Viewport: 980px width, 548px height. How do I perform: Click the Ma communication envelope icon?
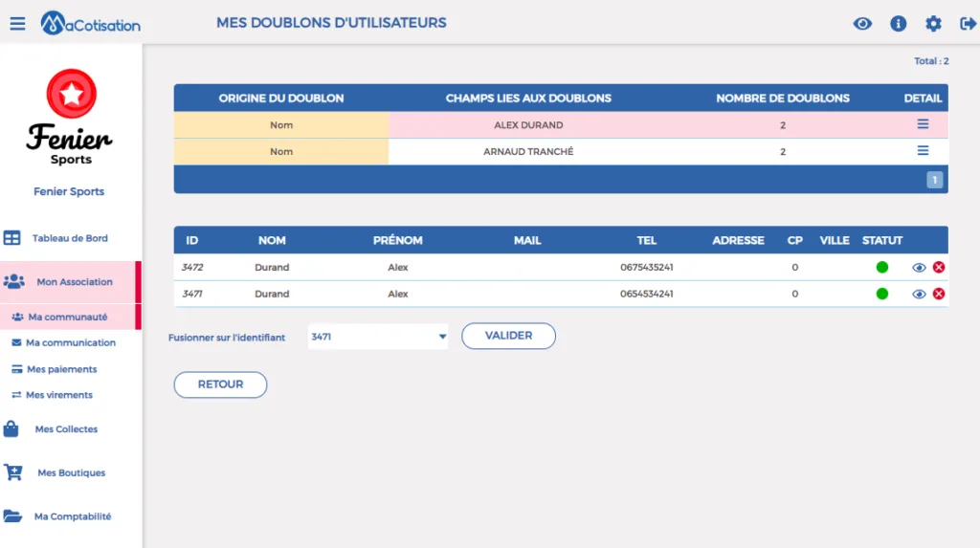coord(16,342)
